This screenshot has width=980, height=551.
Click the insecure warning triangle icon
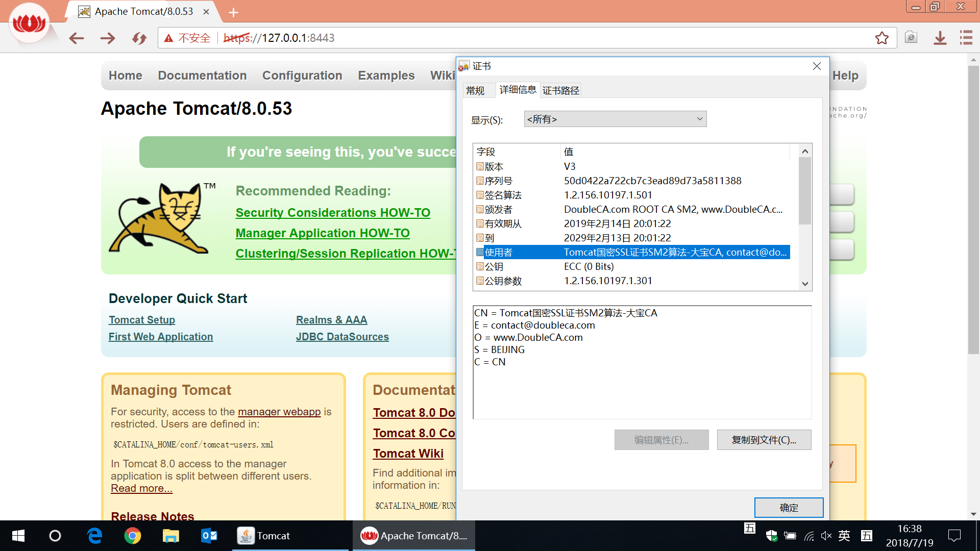click(x=169, y=38)
